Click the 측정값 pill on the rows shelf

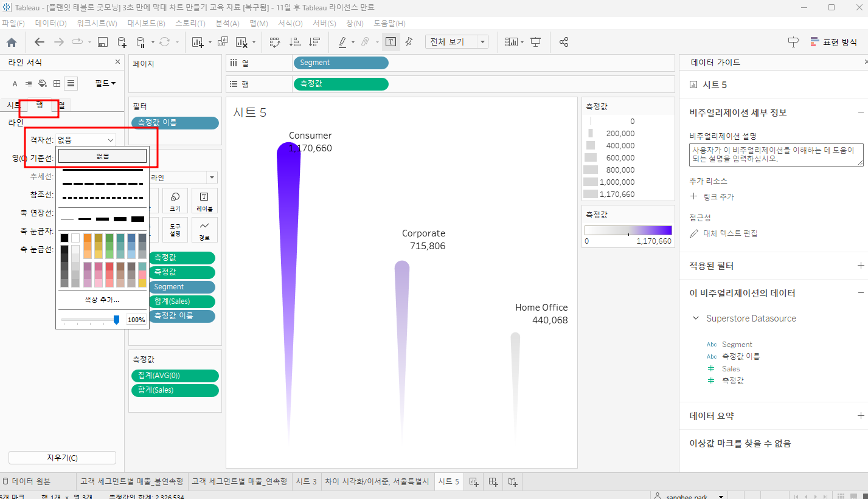click(x=341, y=84)
